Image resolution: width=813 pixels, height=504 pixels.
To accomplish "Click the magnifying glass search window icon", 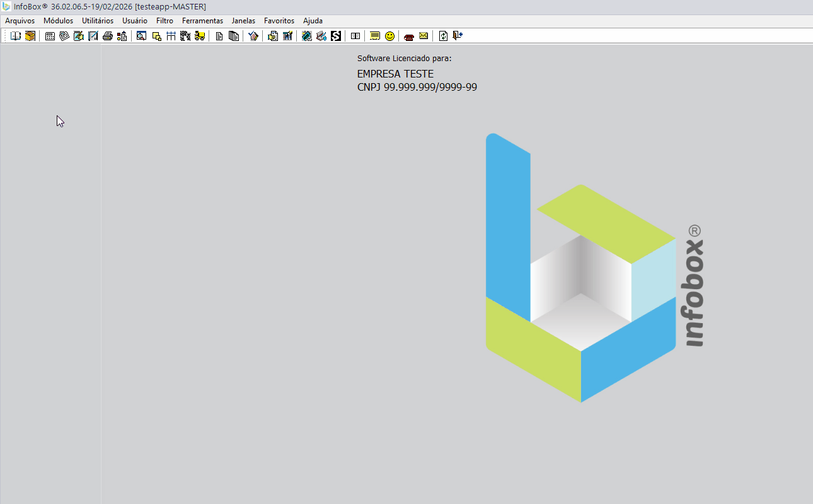I will pyautogui.click(x=142, y=36).
